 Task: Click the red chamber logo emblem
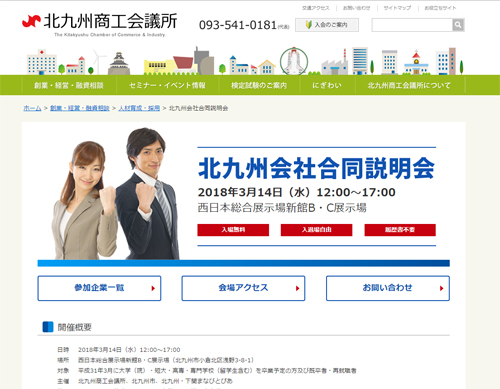(x=31, y=21)
